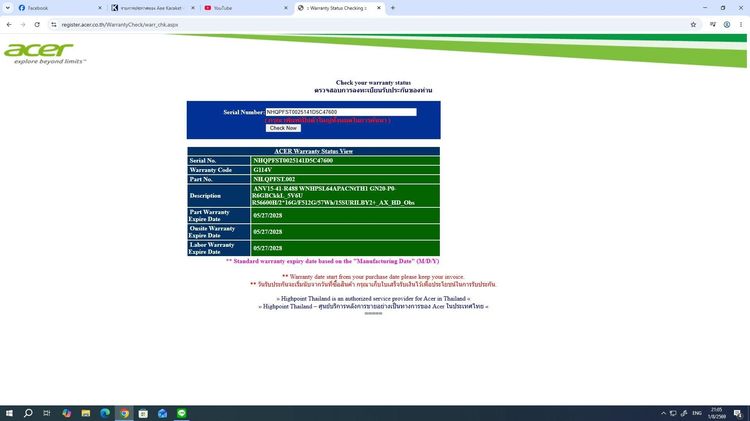
Task: Open Windows Search from the taskbar
Action: (x=28, y=413)
